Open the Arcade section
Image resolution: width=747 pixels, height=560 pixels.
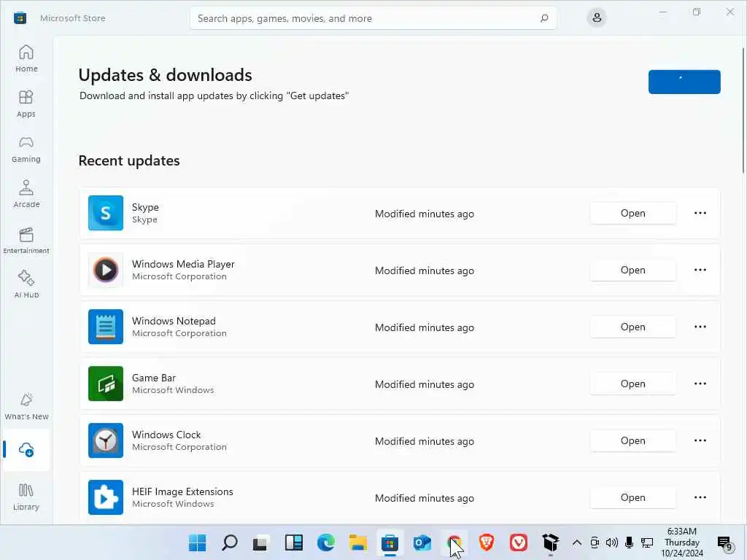point(26,194)
